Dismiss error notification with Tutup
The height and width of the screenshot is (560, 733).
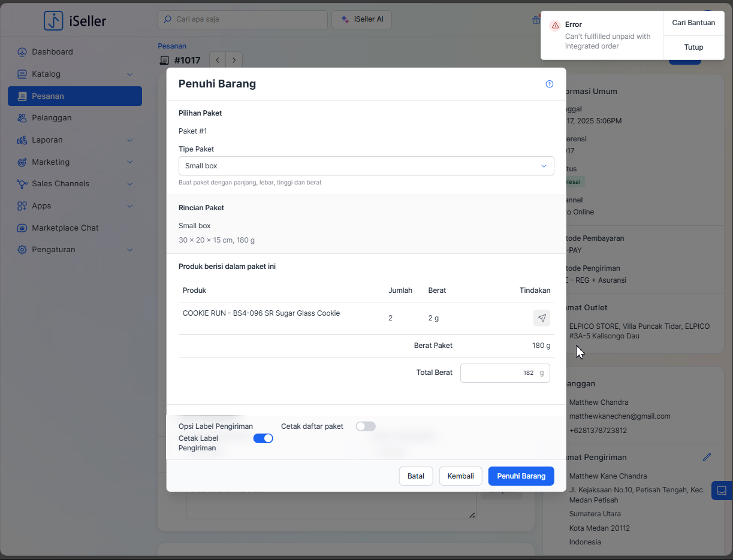point(693,47)
